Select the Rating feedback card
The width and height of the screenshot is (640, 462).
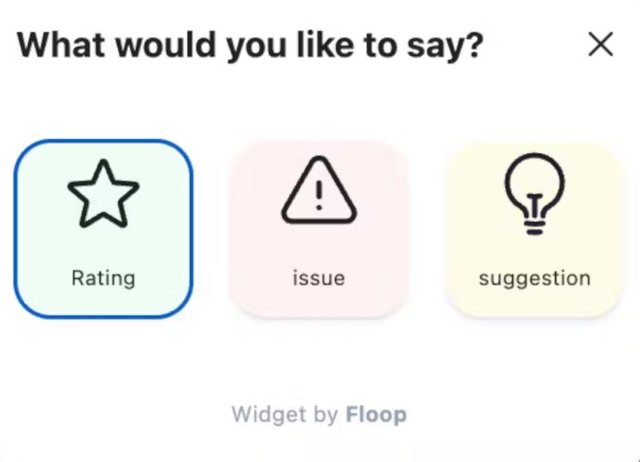[x=103, y=229]
